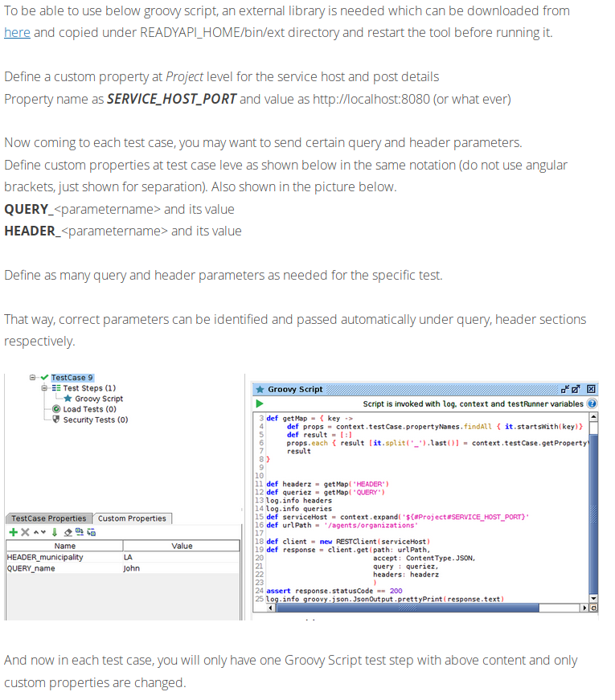Click the blue star icon beside Groovy Script in tree
Screen dimensions: 615x700
point(68,398)
